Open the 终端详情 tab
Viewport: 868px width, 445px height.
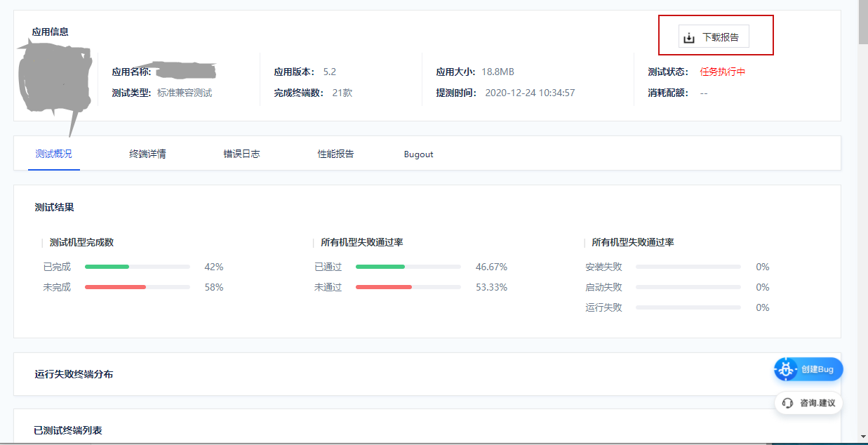point(148,154)
